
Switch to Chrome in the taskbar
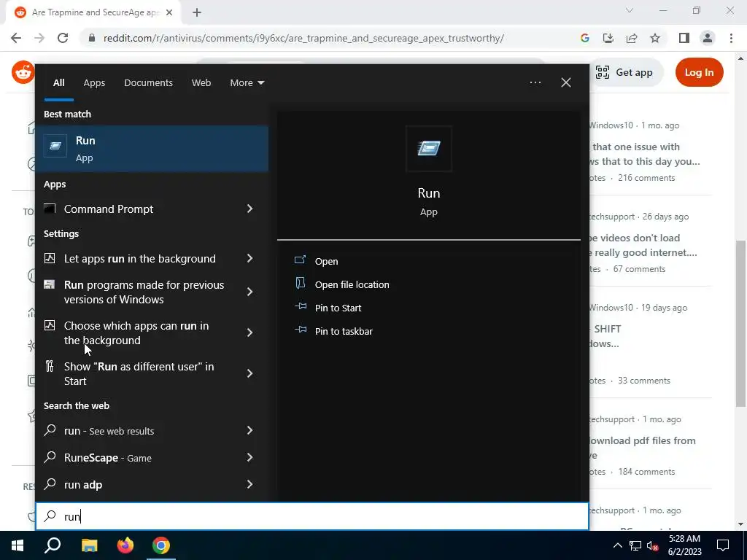click(x=161, y=545)
